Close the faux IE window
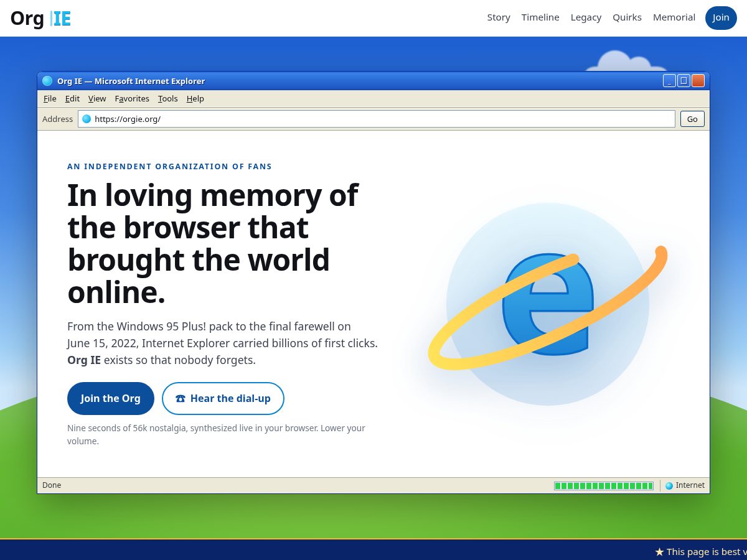747x560 pixels. pyautogui.click(x=698, y=81)
